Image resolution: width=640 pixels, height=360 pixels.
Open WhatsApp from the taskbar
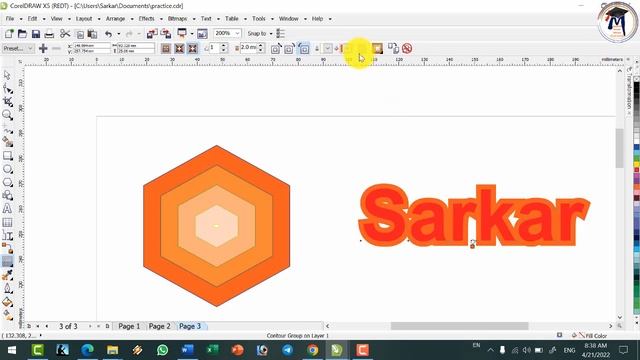click(x=162, y=350)
